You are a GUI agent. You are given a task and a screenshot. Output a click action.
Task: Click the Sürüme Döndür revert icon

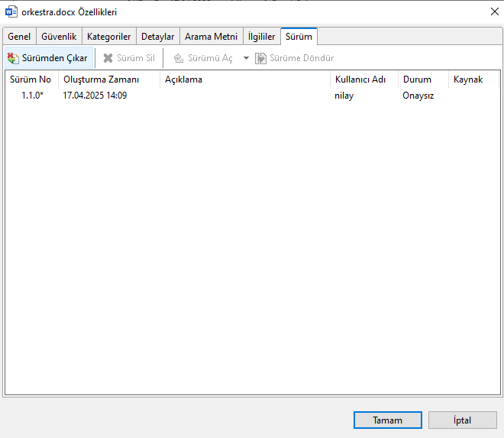click(x=260, y=58)
